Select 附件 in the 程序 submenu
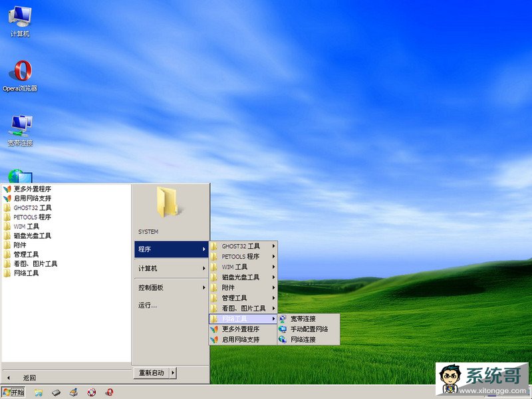The image size is (532, 399). click(x=243, y=288)
